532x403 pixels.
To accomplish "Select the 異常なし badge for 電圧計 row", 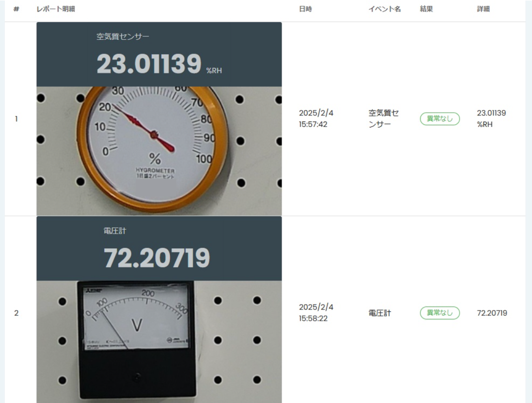I will pyautogui.click(x=440, y=313).
